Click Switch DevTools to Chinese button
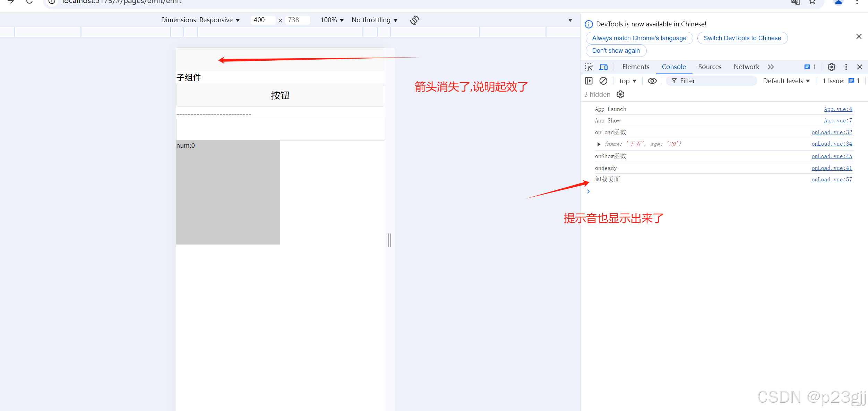This screenshot has height=411, width=868. pyautogui.click(x=742, y=38)
